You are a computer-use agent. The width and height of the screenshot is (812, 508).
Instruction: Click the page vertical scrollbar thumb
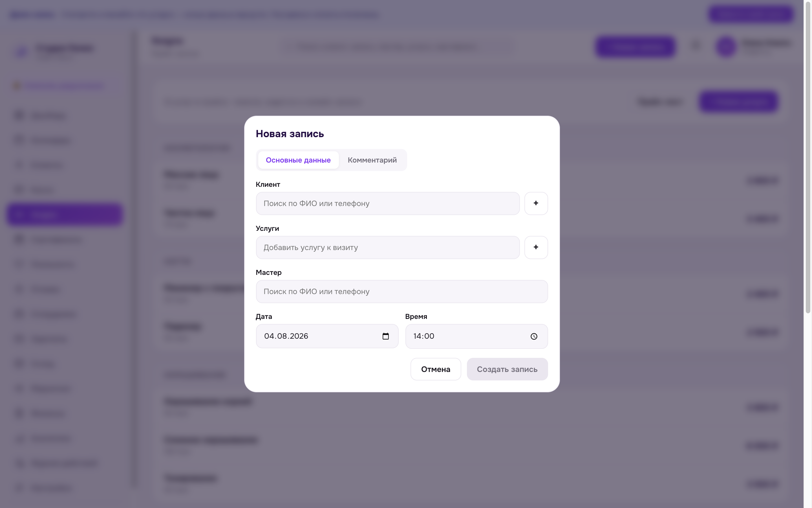tap(808, 157)
